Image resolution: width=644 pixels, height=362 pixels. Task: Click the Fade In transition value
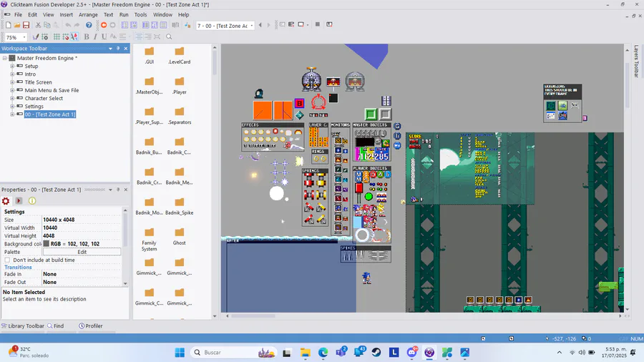coord(82,274)
